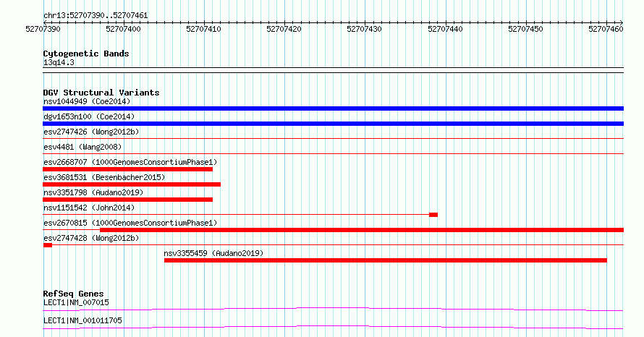Screen dimensions: 644x337
Task: Select the blue bar for nsv1044949
Action: (333, 108)
